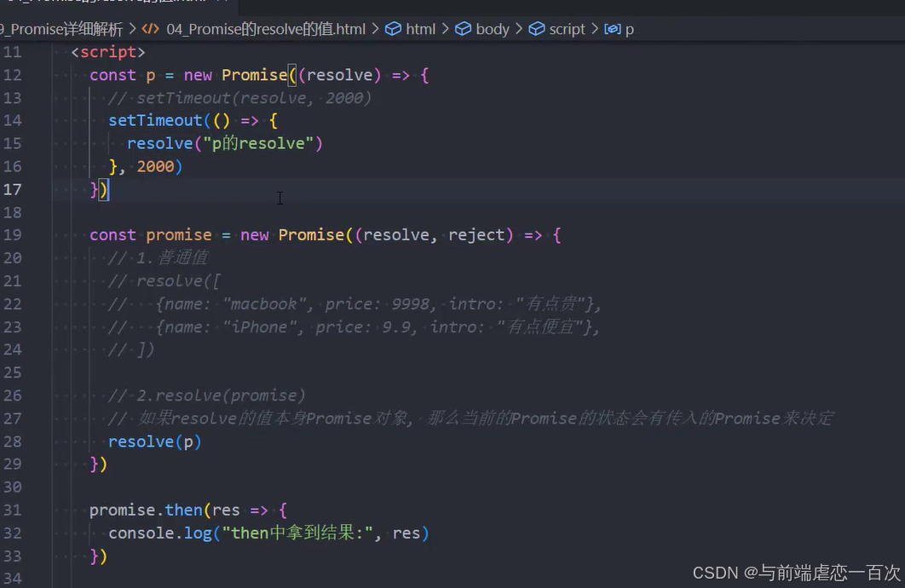Click line number 17 in the gutter

(14, 189)
